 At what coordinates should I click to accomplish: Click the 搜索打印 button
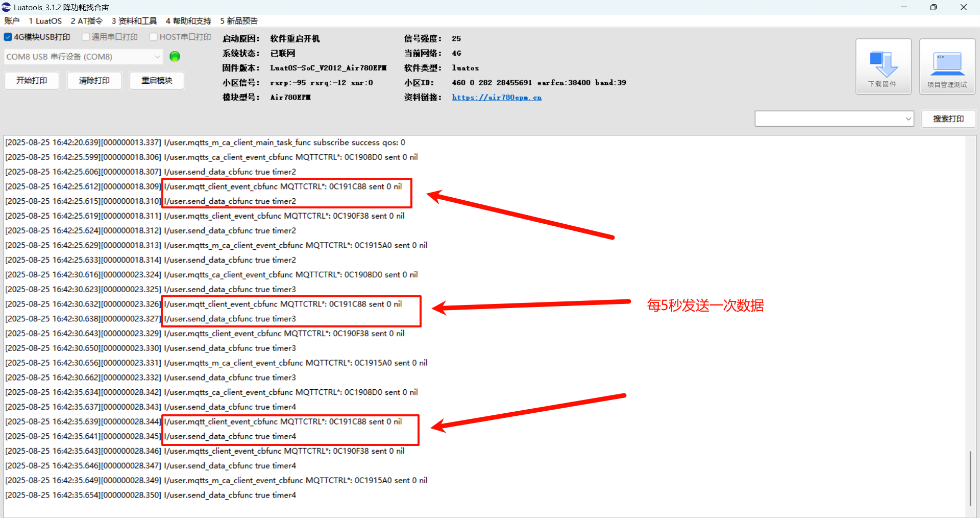948,119
